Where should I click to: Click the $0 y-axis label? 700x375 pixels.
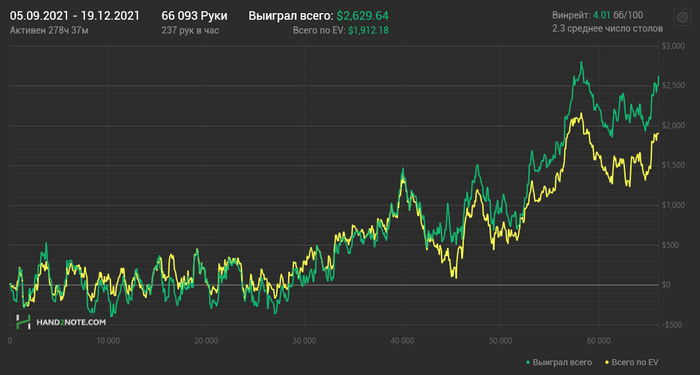coord(666,285)
